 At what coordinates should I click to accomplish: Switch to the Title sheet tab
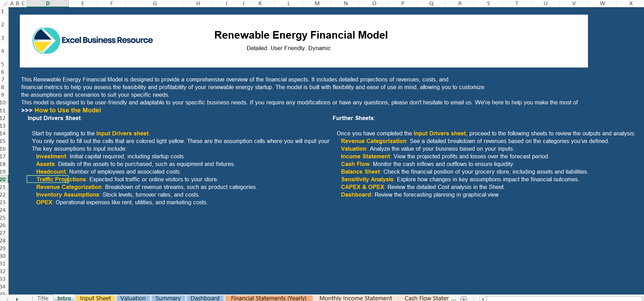[43, 298]
